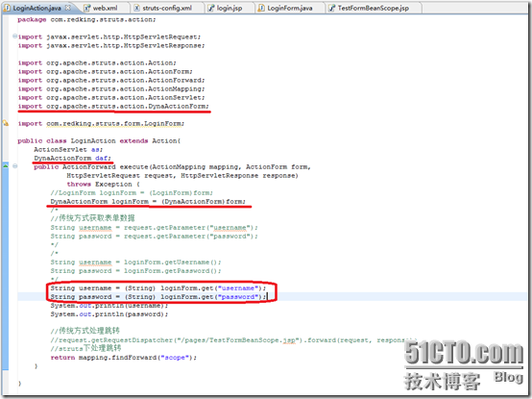
Task: Close the LoginAction.java tab
Action: 68,8
